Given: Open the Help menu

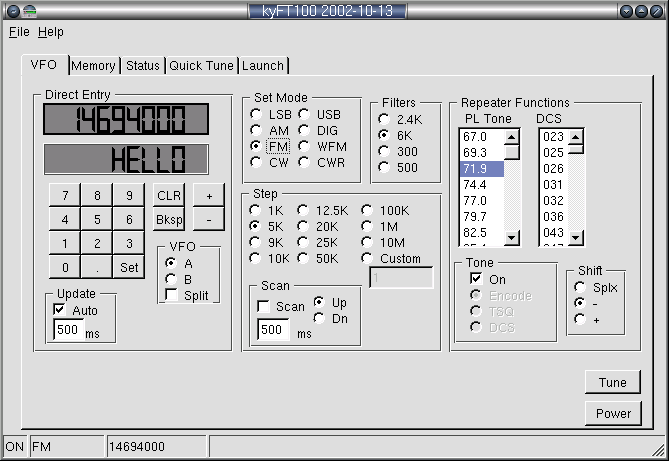Looking at the screenshot, I should 51,32.
